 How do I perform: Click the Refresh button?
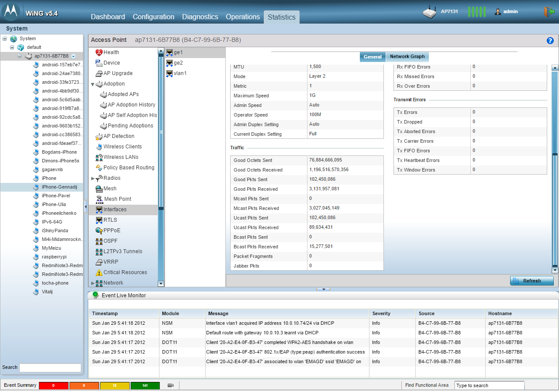[x=532, y=281]
